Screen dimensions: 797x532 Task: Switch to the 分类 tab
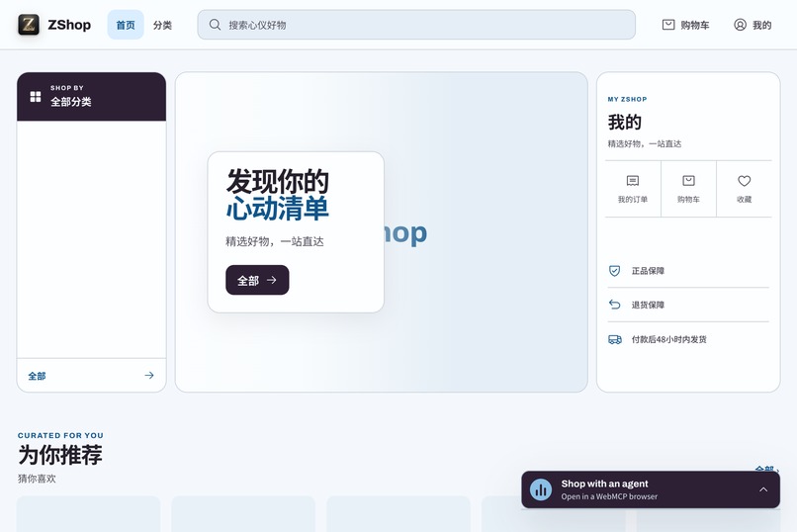pyautogui.click(x=162, y=25)
